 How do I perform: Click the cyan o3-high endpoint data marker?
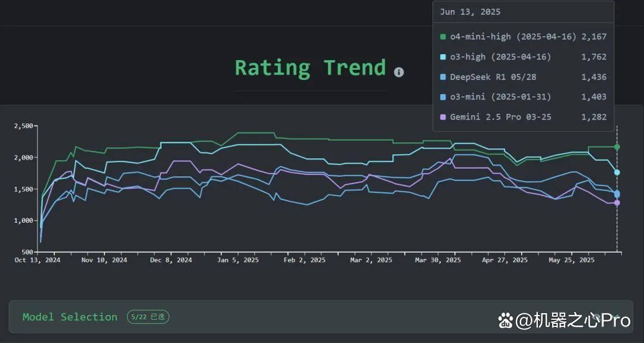617,172
